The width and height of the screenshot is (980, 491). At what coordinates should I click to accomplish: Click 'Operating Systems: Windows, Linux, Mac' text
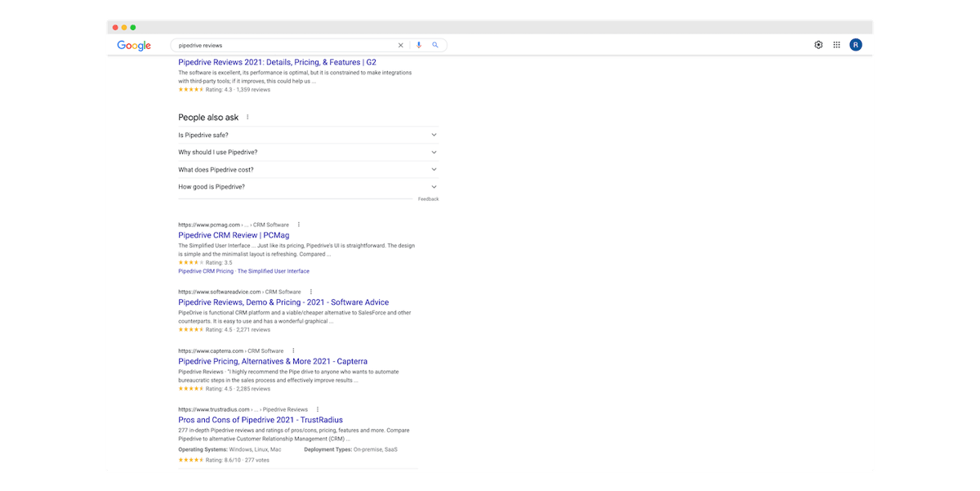click(x=229, y=449)
